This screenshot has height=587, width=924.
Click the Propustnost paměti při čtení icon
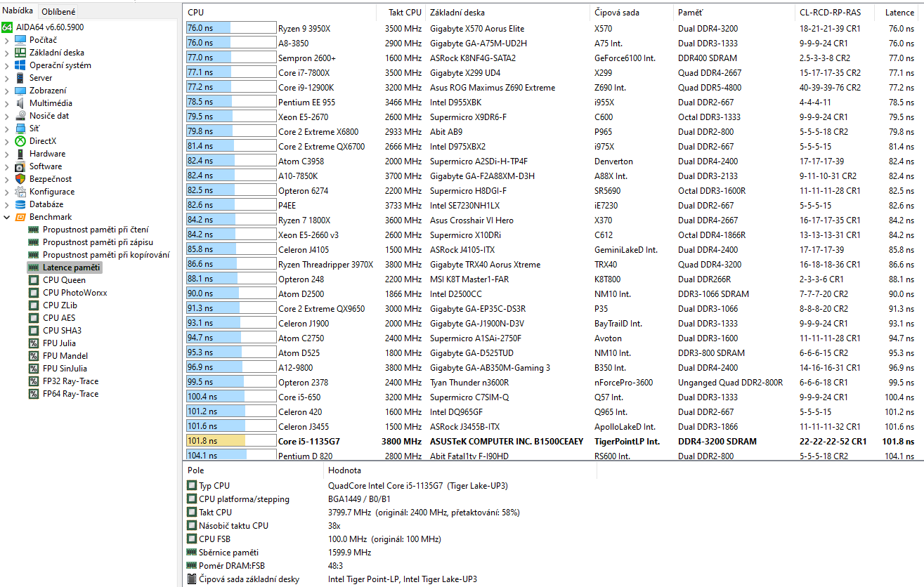point(34,230)
